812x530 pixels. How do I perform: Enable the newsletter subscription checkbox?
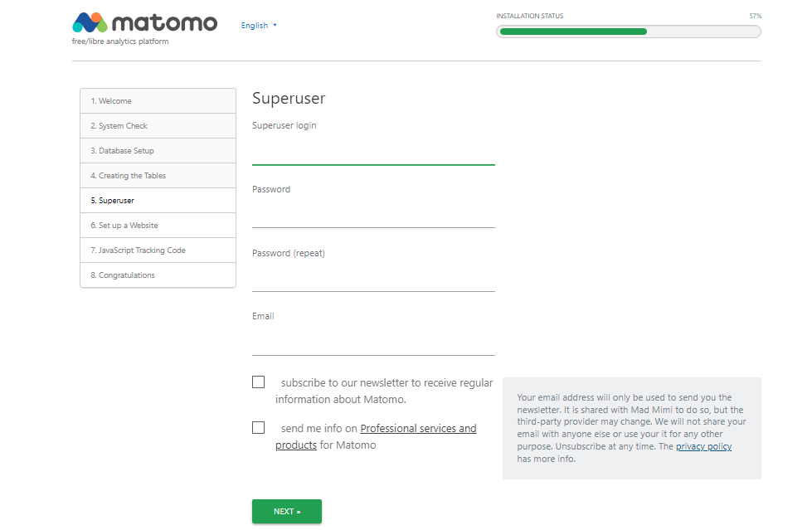coord(259,382)
